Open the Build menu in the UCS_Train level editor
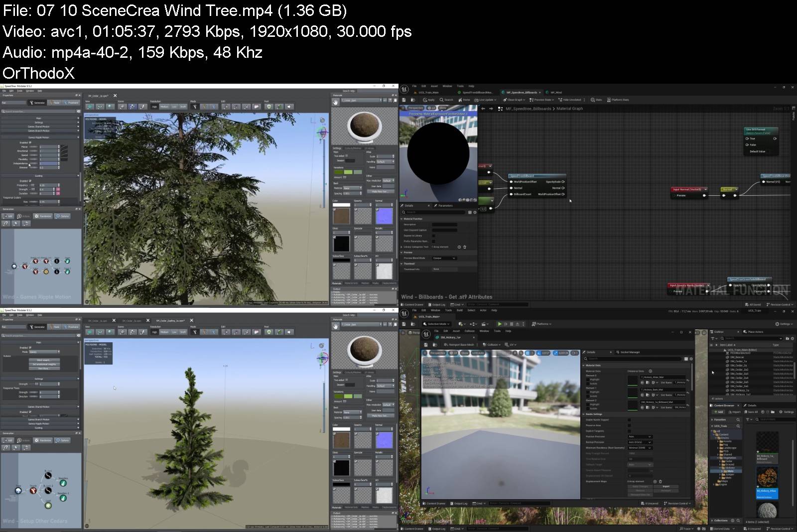 coord(459,310)
